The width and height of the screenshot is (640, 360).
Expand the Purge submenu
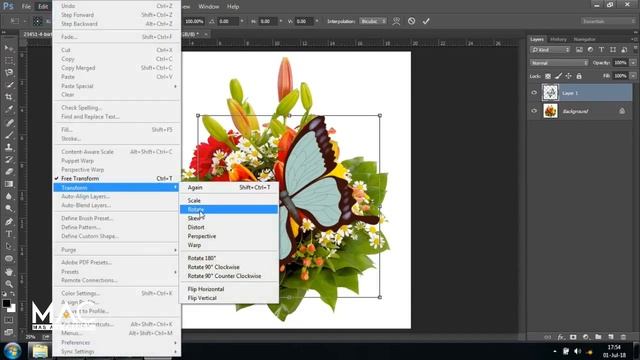117,249
